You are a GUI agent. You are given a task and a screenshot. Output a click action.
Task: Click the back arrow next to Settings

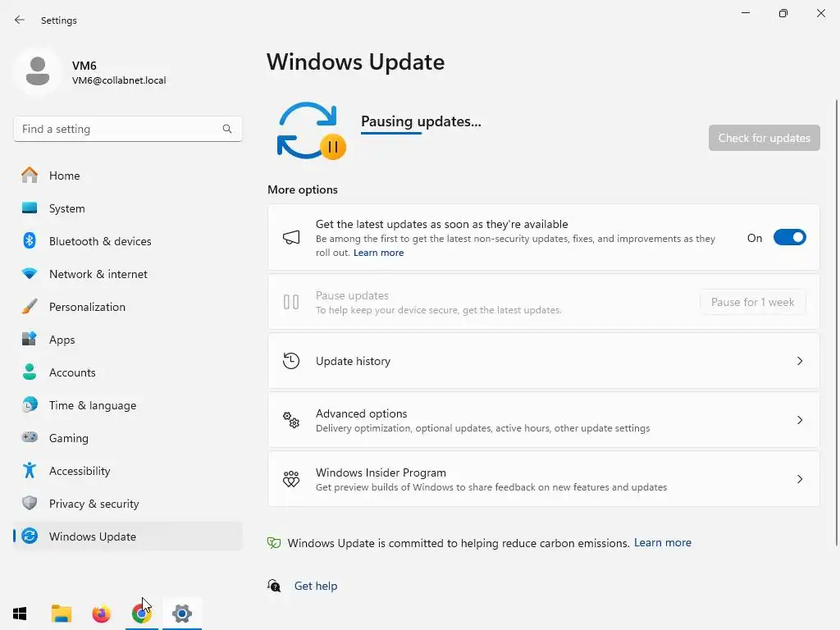click(20, 20)
